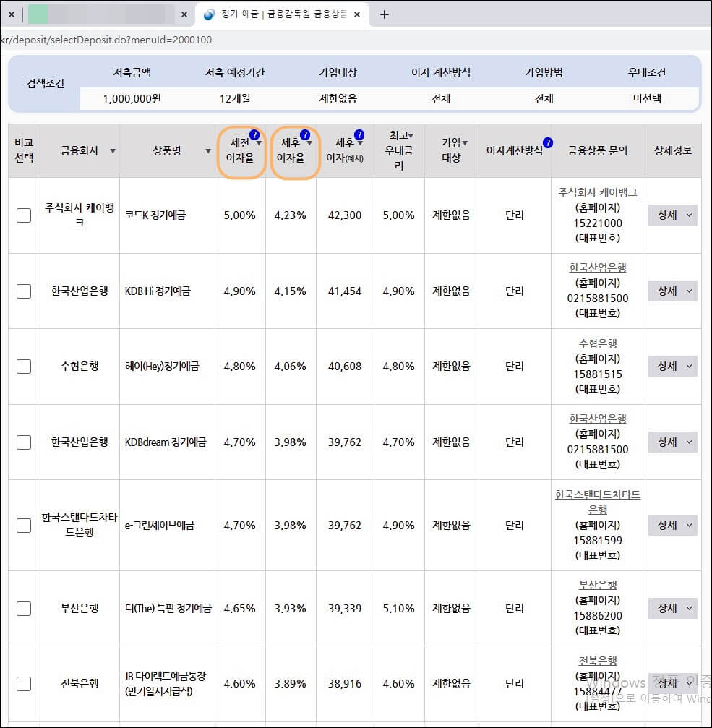This screenshot has height=728, width=712.
Task: Click the globe favicon on the active tab
Action: pyautogui.click(x=207, y=13)
